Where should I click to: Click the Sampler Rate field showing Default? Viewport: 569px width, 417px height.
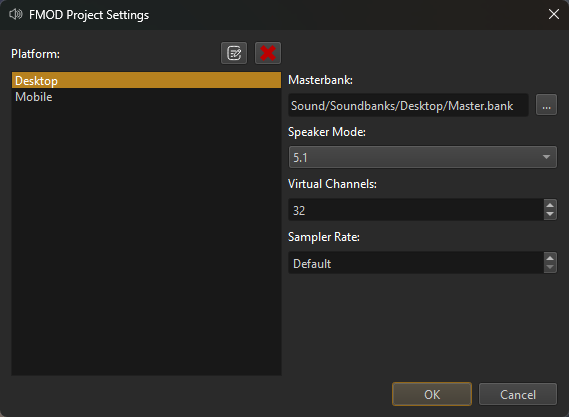tap(416, 263)
